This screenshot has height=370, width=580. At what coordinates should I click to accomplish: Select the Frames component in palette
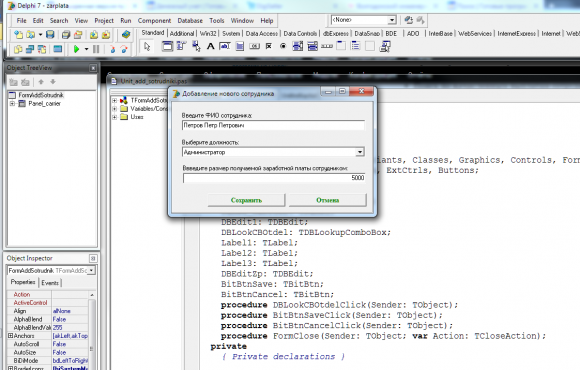coord(167,46)
